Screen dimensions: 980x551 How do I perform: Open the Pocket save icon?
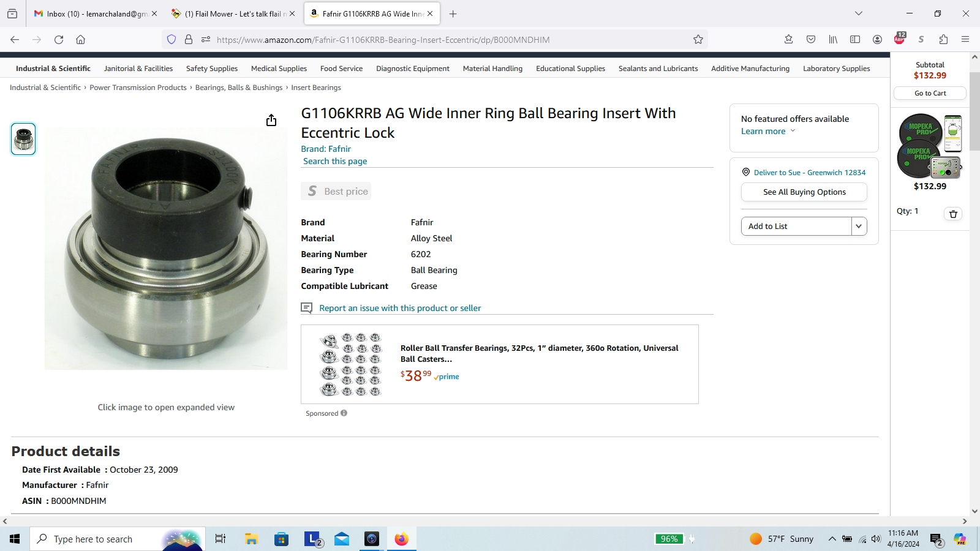click(x=811, y=39)
